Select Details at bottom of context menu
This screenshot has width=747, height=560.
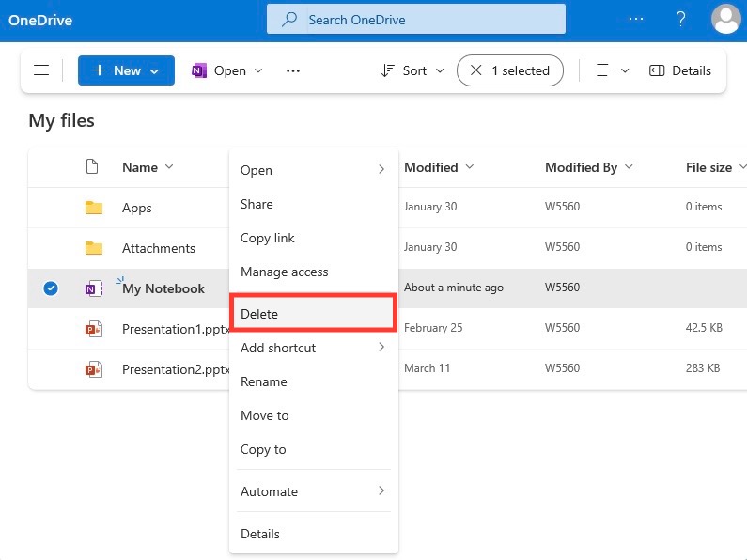[314, 534]
